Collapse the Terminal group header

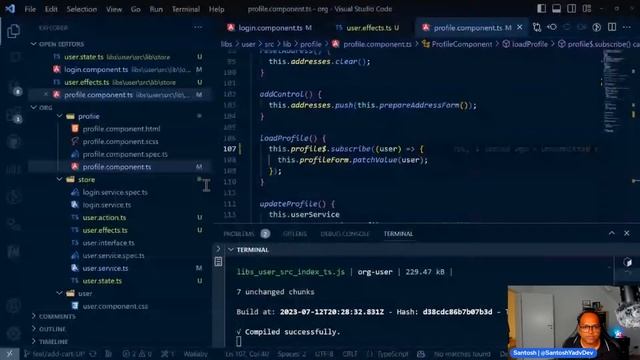231,250
